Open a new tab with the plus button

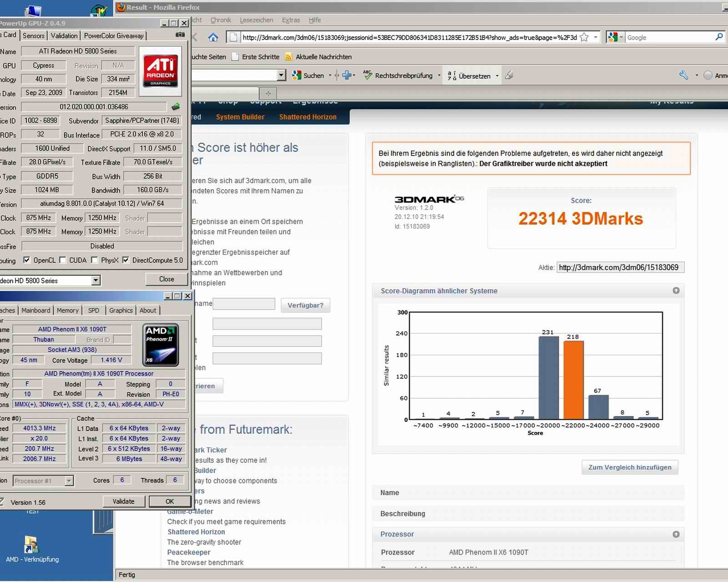pos(268,93)
